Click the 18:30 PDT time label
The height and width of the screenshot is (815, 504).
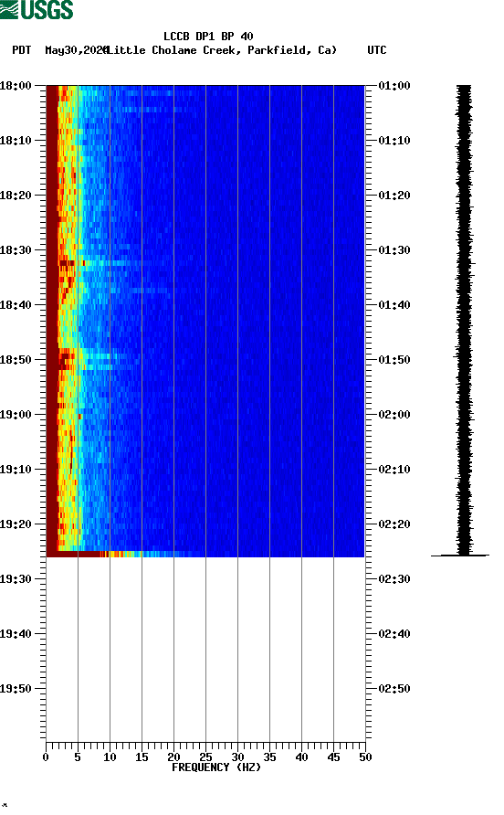tap(16, 250)
